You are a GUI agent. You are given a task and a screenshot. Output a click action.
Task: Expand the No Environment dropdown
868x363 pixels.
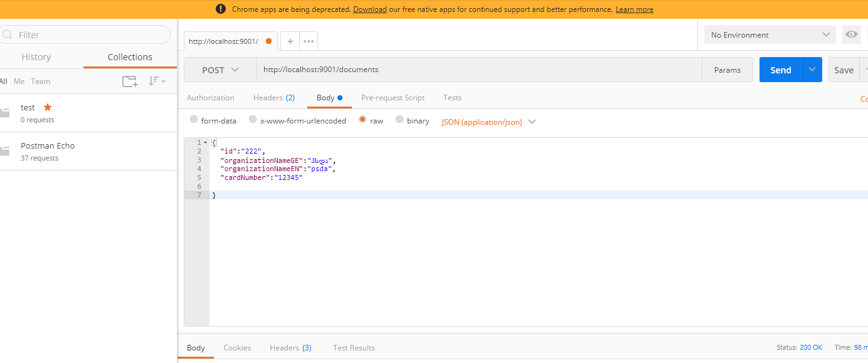click(770, 35)
